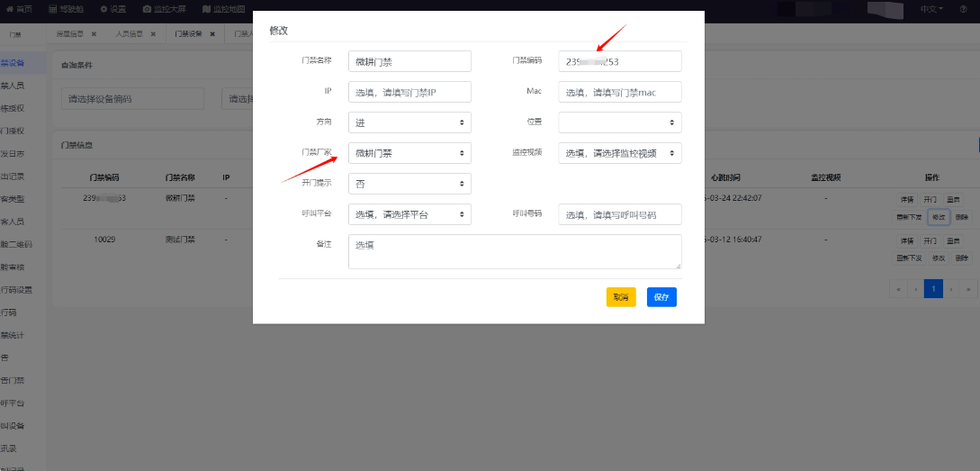
Task: Focus the IP address input field
Action: 409,92
